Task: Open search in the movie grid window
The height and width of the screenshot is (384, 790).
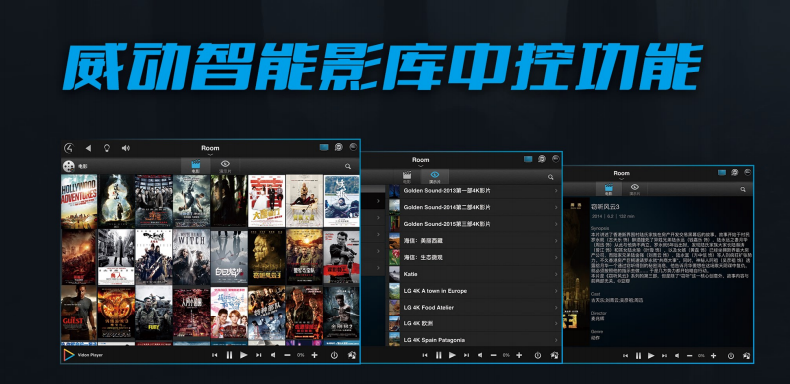Action: 348,166
